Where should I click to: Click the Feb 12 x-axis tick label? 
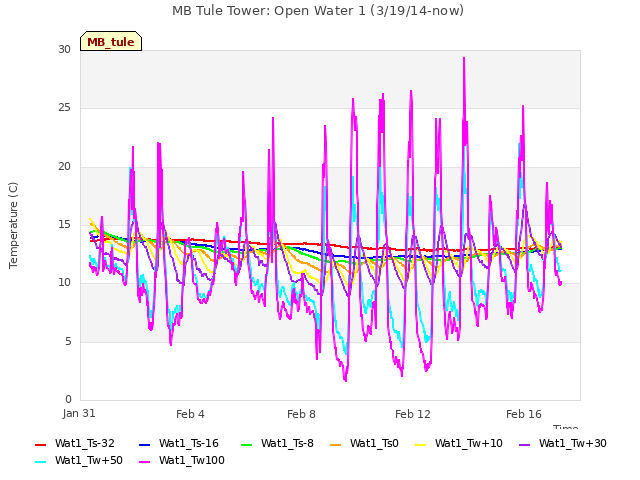tap(413, 414)
